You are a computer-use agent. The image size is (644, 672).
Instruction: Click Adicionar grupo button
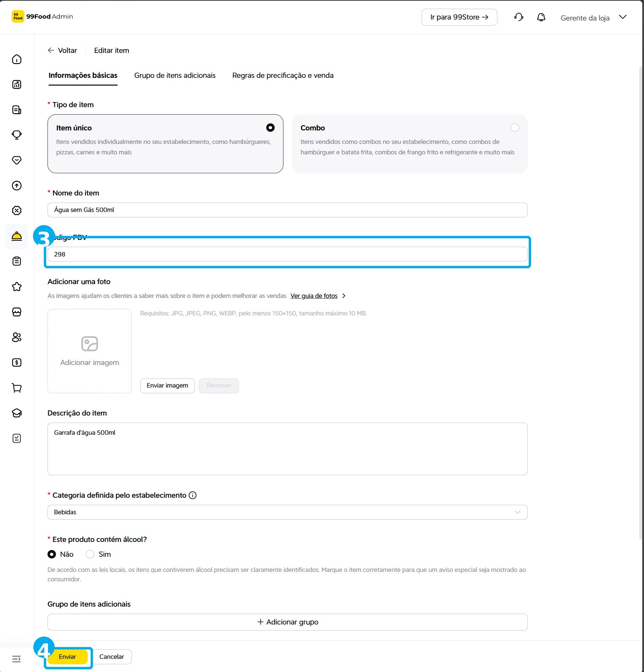click(x=287, y=622)
